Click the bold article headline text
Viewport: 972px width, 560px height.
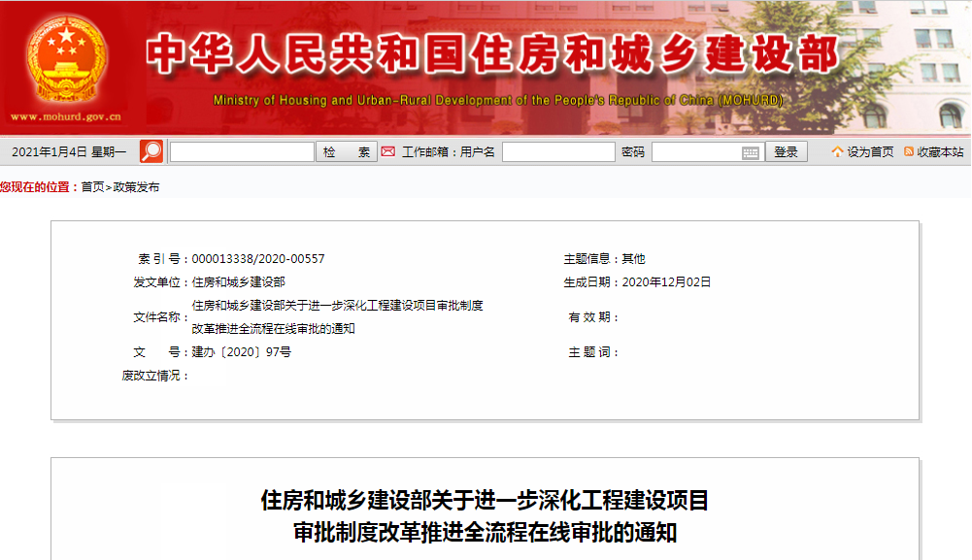(x=485, y=516)
